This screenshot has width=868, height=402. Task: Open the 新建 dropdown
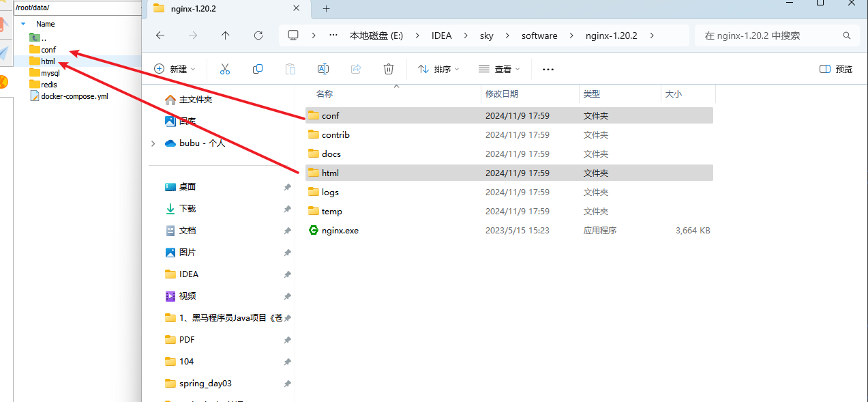pos(175,69)
